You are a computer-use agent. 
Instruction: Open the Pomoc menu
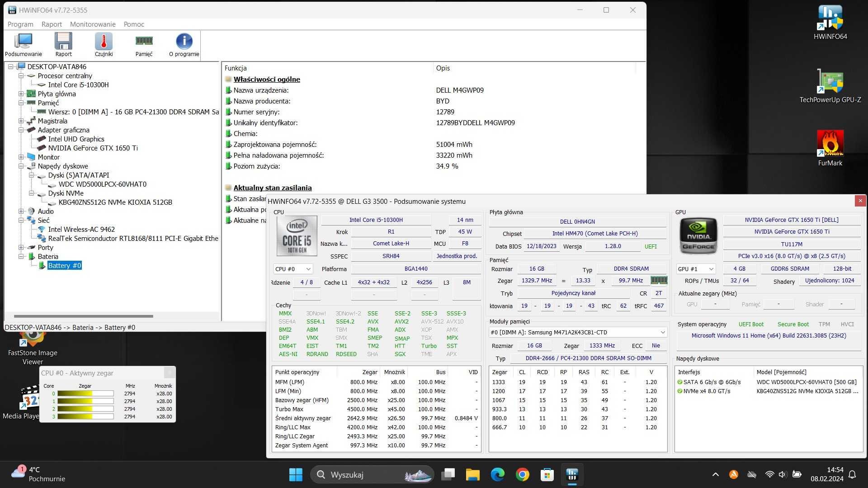134,24
